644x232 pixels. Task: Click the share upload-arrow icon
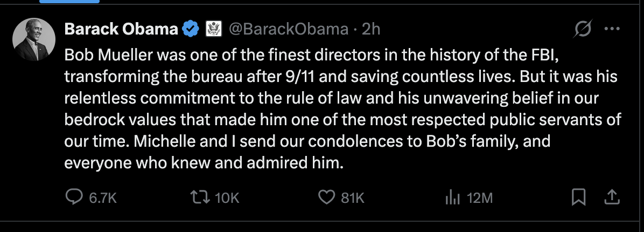click(x=611, y=198)
